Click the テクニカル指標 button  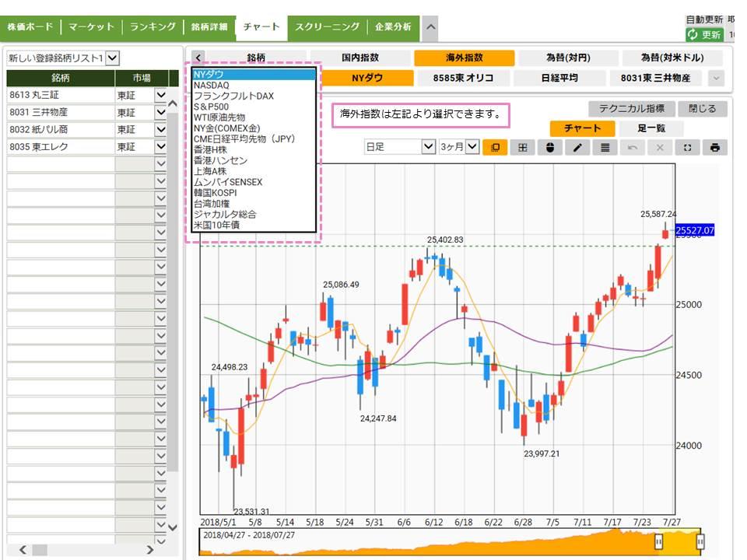pos(631,109)
